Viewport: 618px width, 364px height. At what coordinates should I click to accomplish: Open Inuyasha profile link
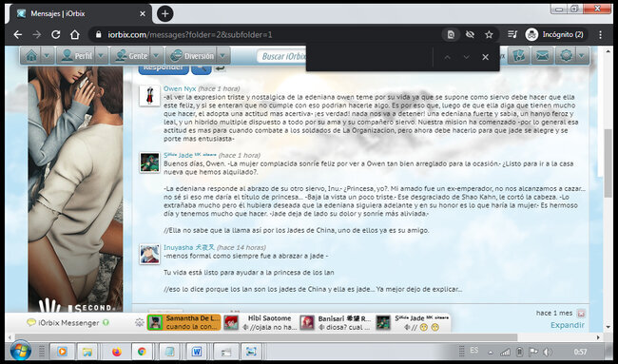click(189, 247)
